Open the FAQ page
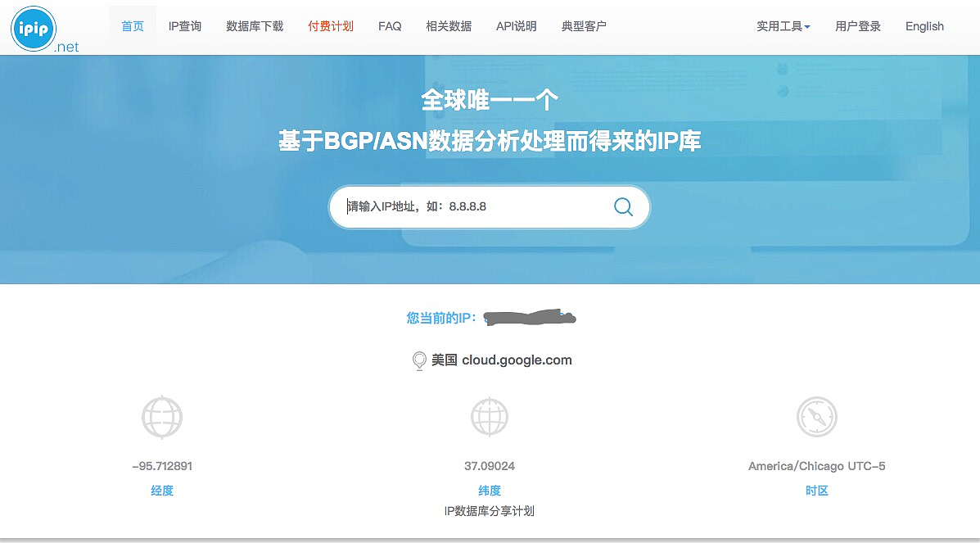Image resolution: width=980 pixels, height=543 pixels. point(390,26)
